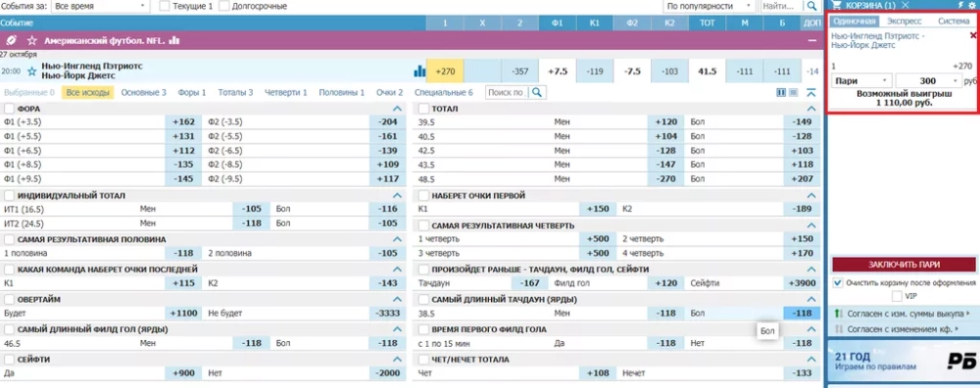The image size is (980, 388).
Task: Switch to Специальные 6 tab
Action: (444, 92)
